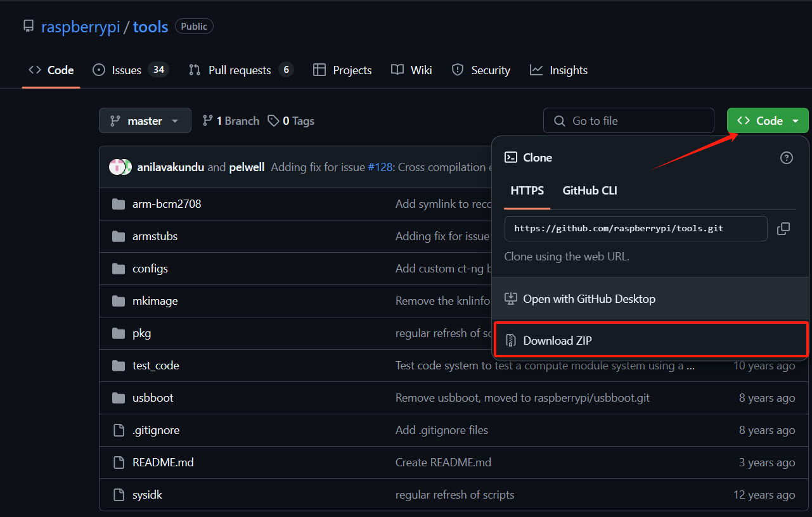Click the ZIP file icon
Image resolution: width=812 pixels, height=517 pixels.
pos(510,341)
